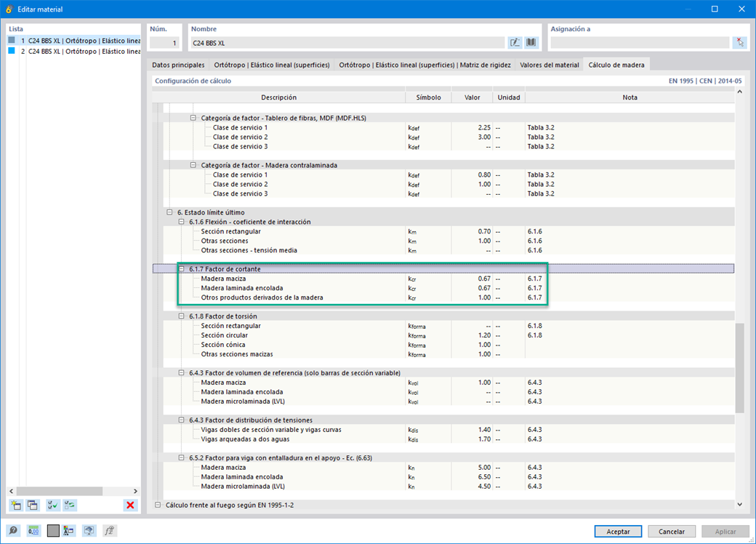Click the Descripción column header
The image size is (756, 544).
click(x=278, y=97)
